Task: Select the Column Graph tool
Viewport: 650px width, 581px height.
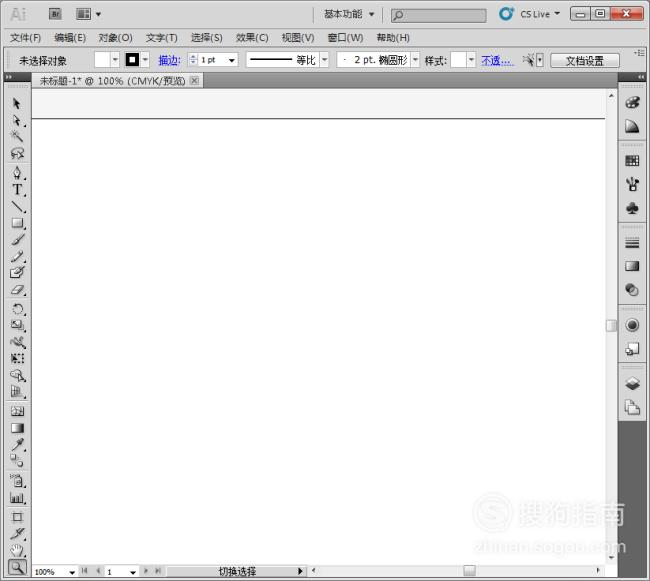Action: (17, 498)
